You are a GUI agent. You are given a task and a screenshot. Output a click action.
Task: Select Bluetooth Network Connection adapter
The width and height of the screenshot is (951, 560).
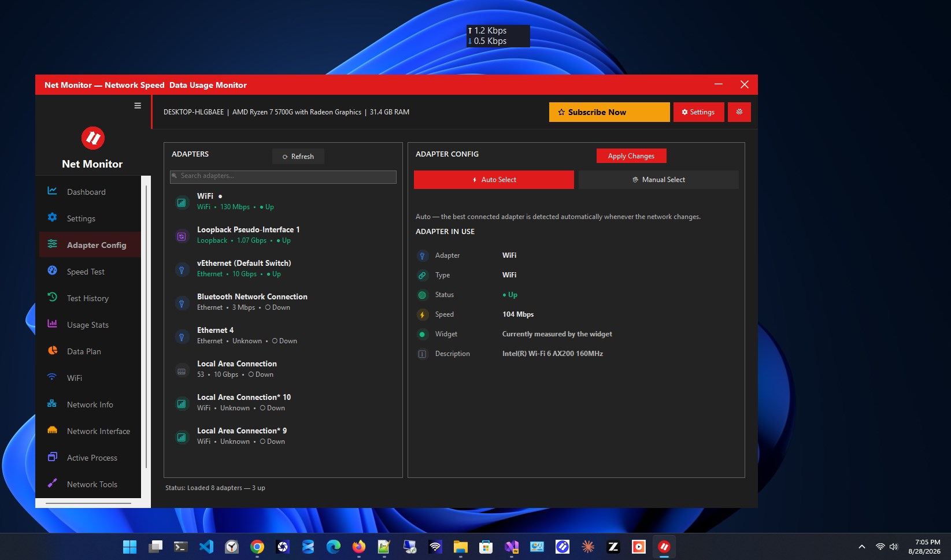(283, 302)
